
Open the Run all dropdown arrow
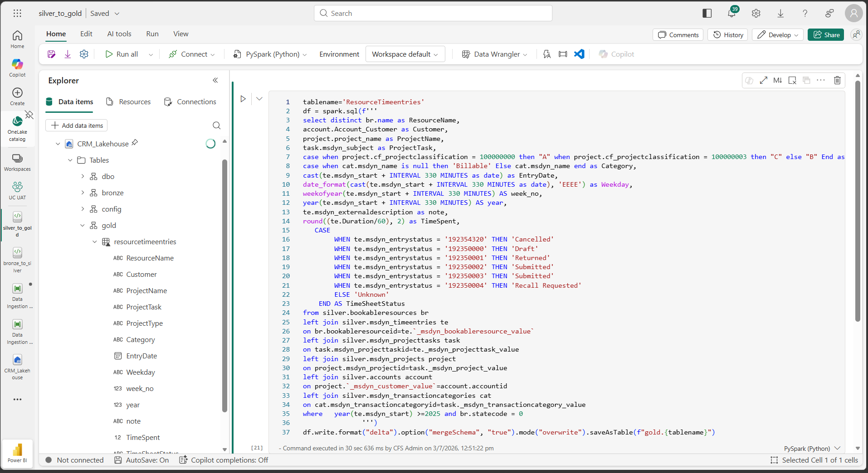tap(151, 54)
